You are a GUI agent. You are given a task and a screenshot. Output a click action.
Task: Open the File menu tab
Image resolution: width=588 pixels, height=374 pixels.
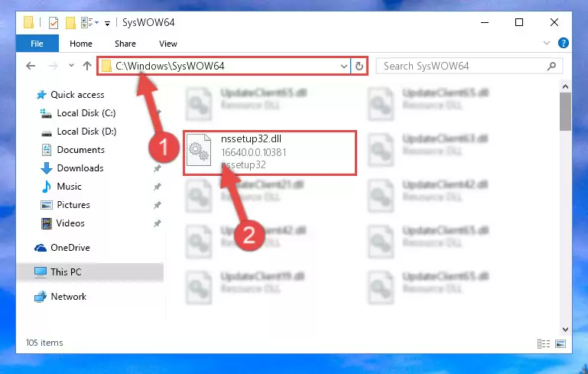pos(37,44)
